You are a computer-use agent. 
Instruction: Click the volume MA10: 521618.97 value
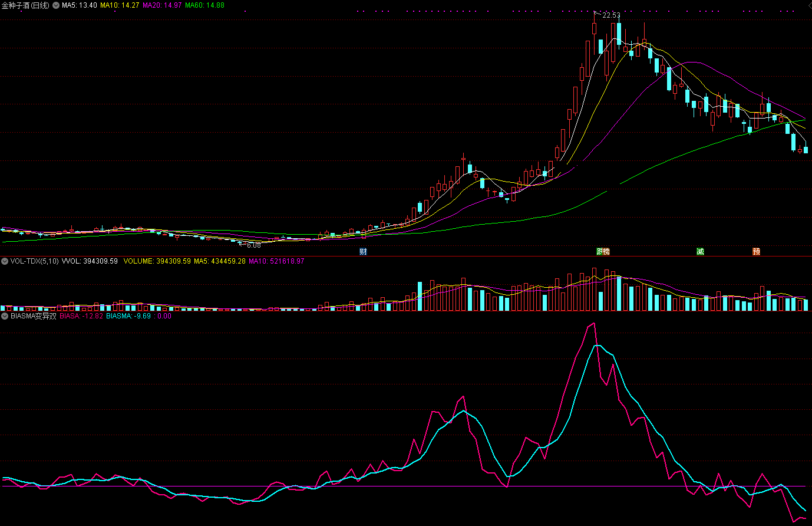click(x=276, y=261)
